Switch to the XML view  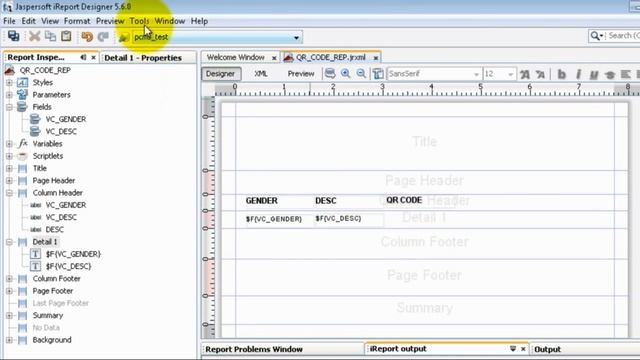point(260,74)
